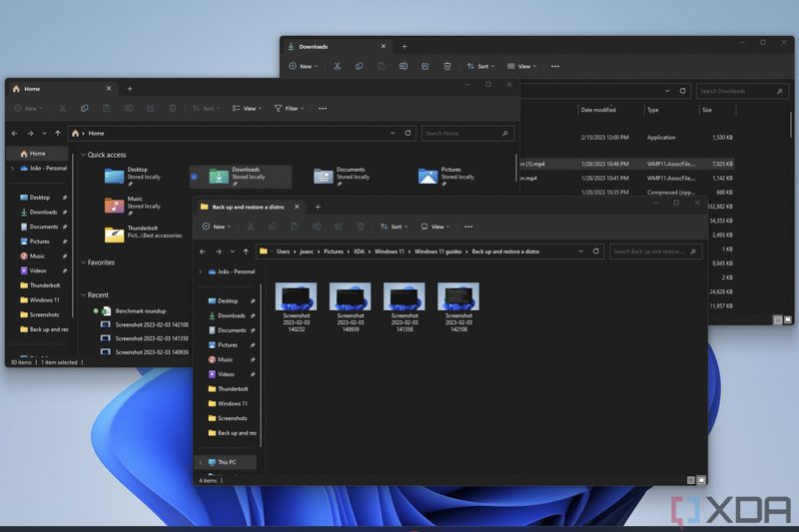
Task: Collapse the Favorites section
Action: (84, 263)
